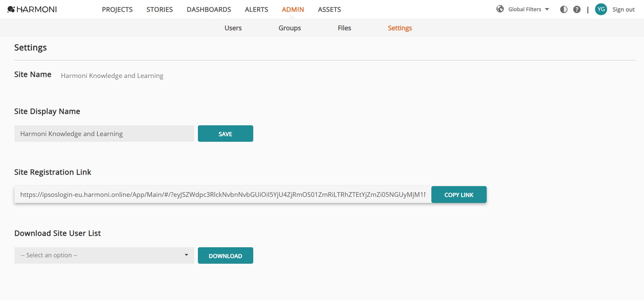This screenshot has width=644, height=300.
Task: Switch to the Groups tab
Action: click(290, 28)
